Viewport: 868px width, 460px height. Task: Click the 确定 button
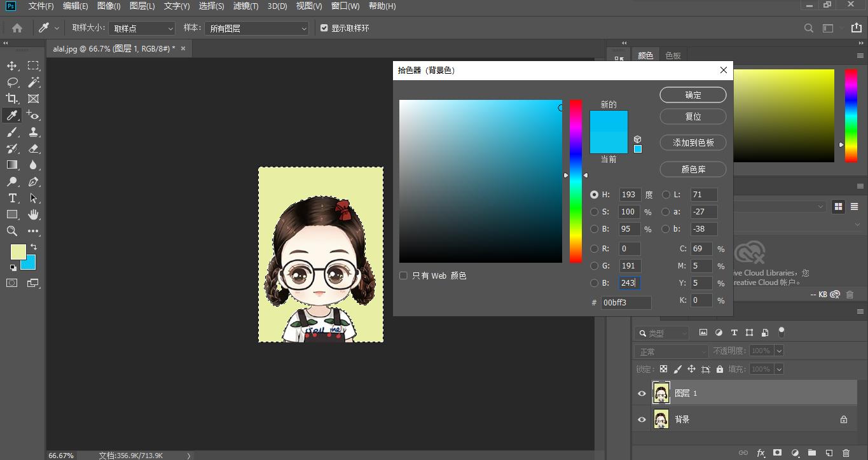(692, 95)
